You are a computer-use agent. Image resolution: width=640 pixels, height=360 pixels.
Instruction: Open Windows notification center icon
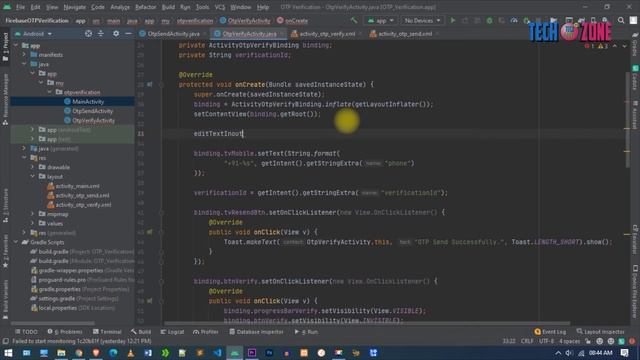624,353
